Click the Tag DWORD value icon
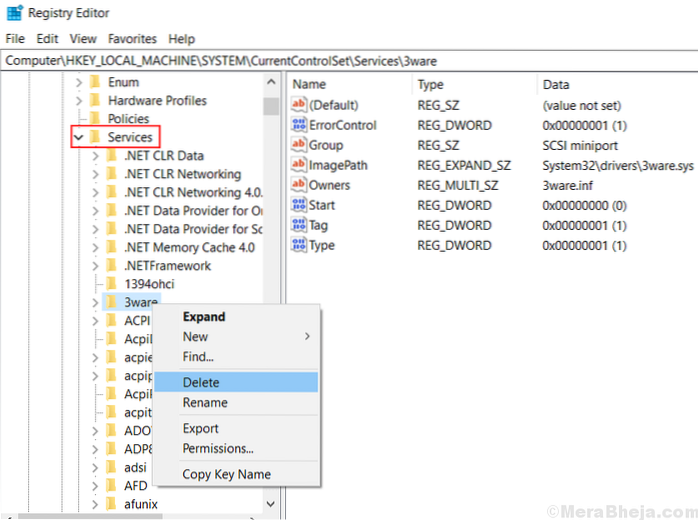The height and width of the screenshot is (520, 698). pos(298,225)
